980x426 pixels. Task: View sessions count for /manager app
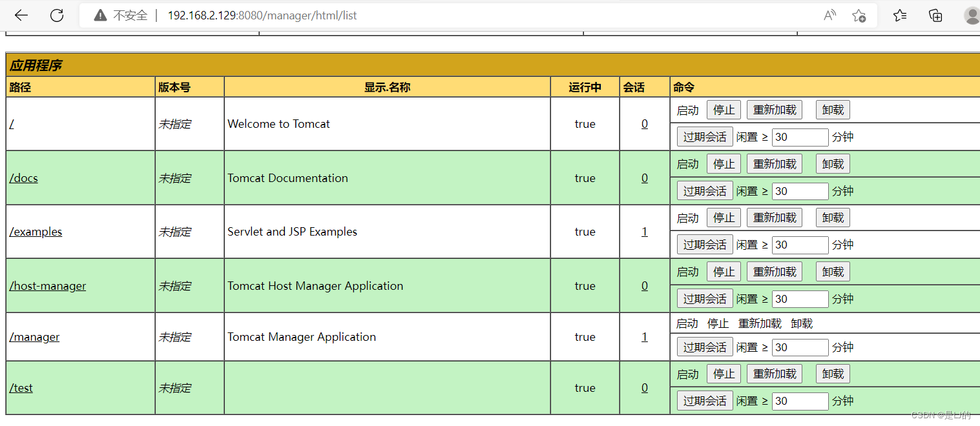[x=645, y=337]
